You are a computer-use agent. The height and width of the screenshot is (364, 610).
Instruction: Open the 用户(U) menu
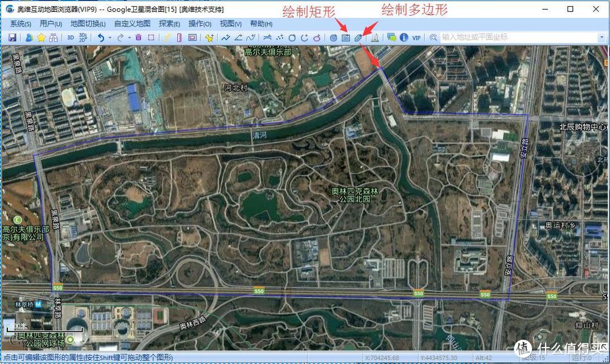[51, 24]
